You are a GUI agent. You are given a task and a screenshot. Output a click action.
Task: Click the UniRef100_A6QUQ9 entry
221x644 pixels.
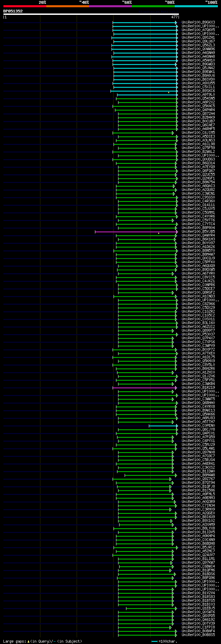pos(198,266)
